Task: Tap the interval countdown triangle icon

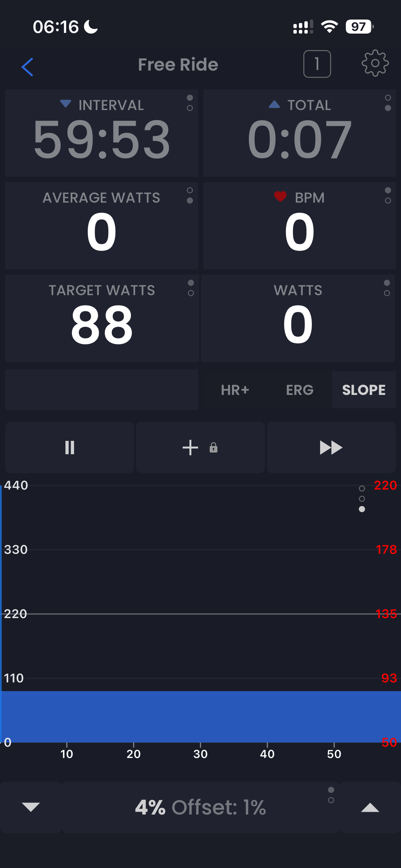Action: 65,104
